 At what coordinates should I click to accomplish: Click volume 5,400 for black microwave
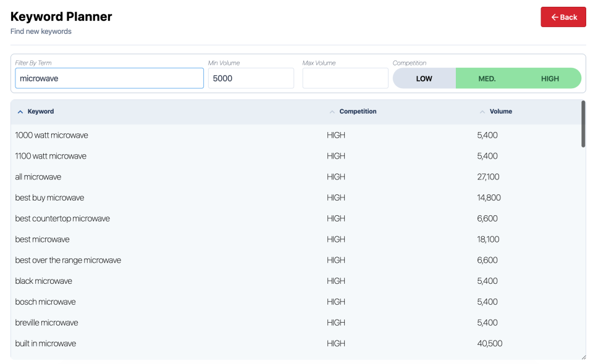coord(487,281)
